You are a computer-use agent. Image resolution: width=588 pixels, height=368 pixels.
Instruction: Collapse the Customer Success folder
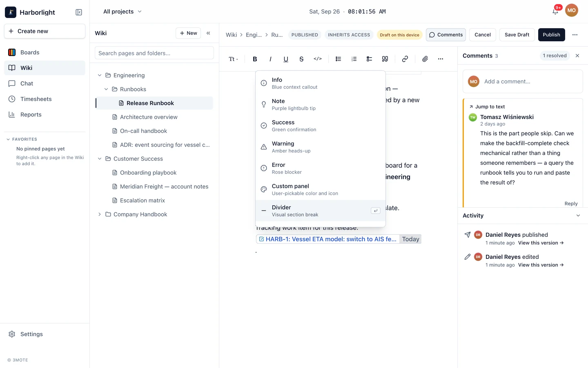(x=100, y=159)
